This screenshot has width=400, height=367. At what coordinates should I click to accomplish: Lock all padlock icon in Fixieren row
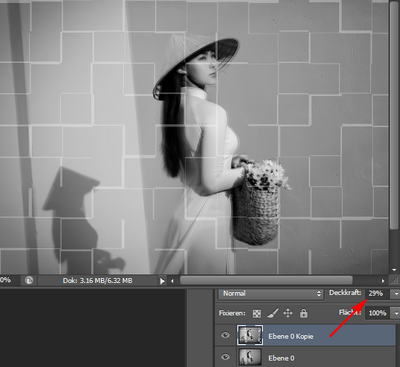coord(303,313)
